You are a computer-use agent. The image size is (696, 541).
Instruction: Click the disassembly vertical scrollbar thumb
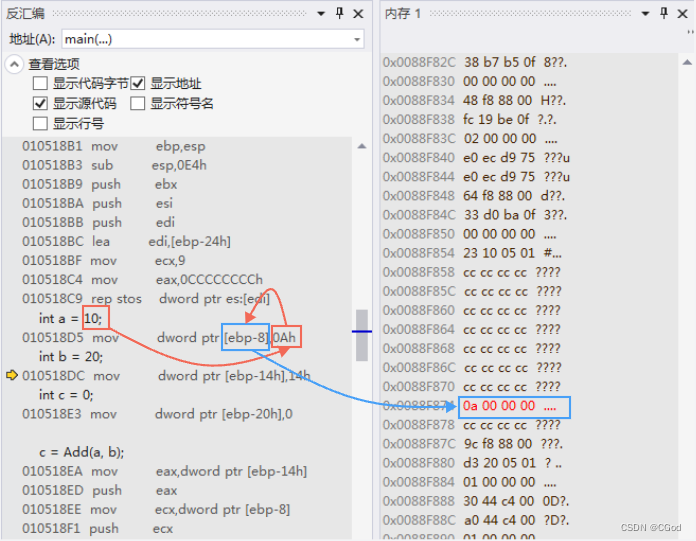362,335
